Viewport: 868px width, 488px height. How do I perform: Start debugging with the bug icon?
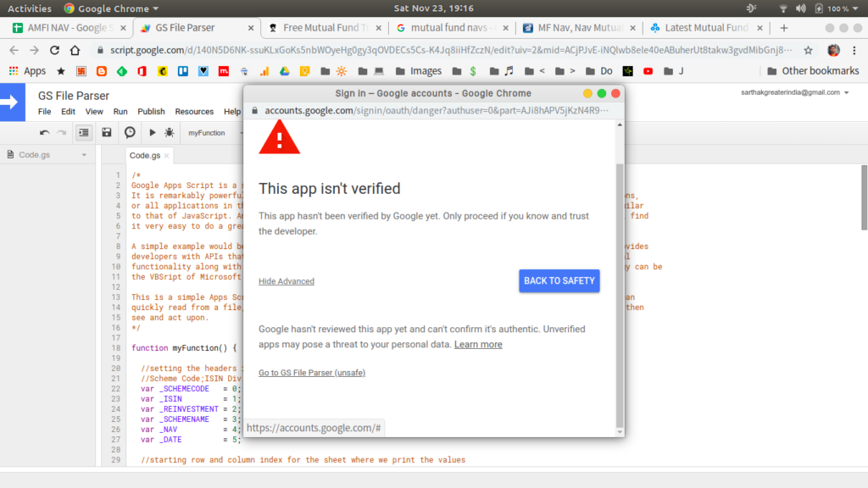170,133
